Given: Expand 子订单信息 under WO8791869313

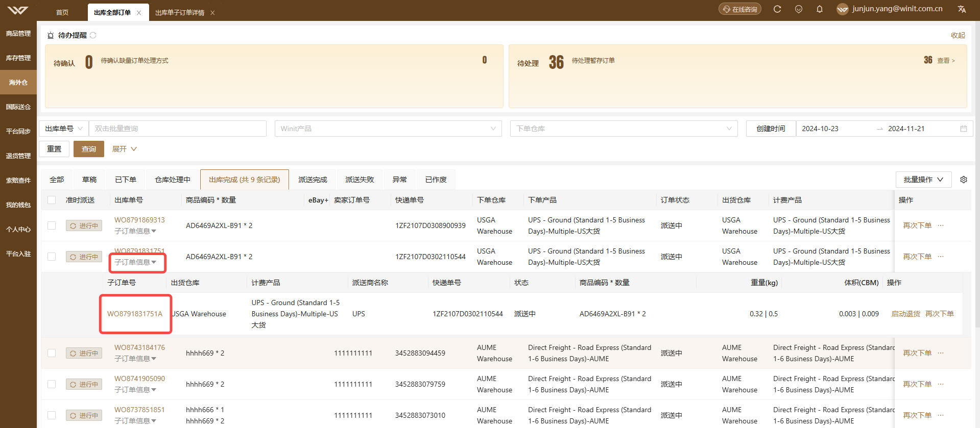Looking at the screenshot, I should pyautogui.click(x=135, y=231).
